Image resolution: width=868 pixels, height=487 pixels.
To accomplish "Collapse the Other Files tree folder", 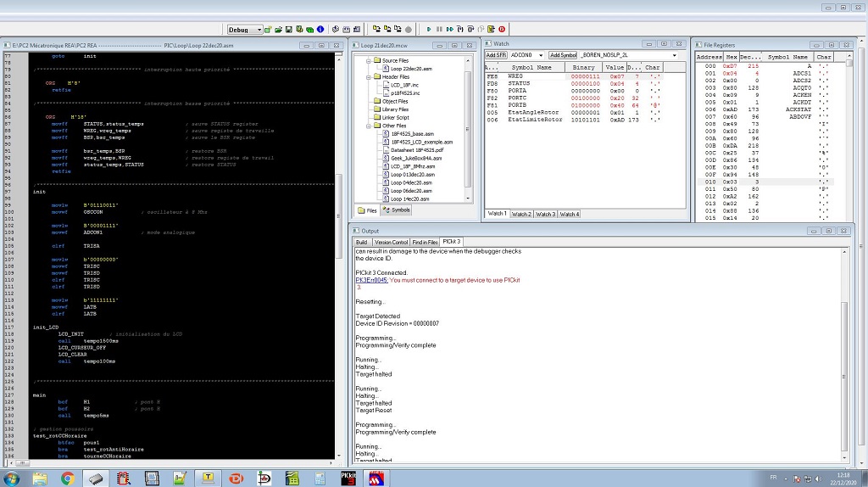I will 369,126.
